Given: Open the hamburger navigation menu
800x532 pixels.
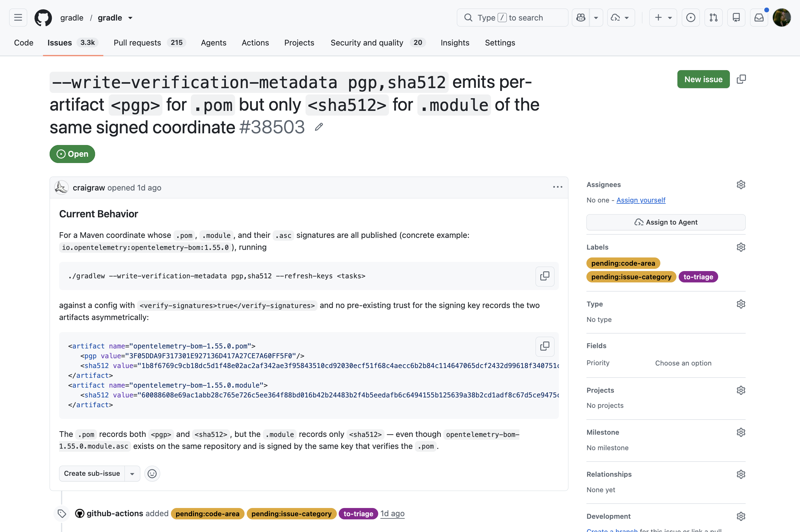Looking at the screenshot, I should 18,18.
